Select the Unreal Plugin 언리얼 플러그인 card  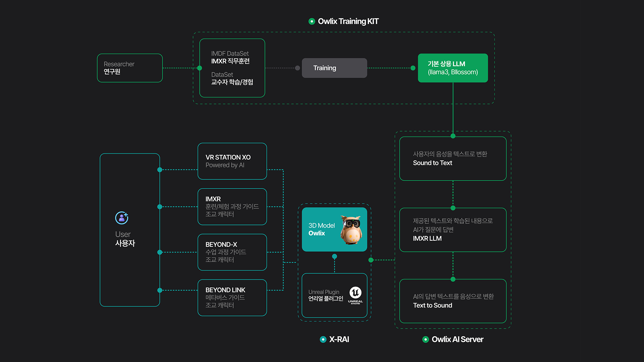pos(334,295)
